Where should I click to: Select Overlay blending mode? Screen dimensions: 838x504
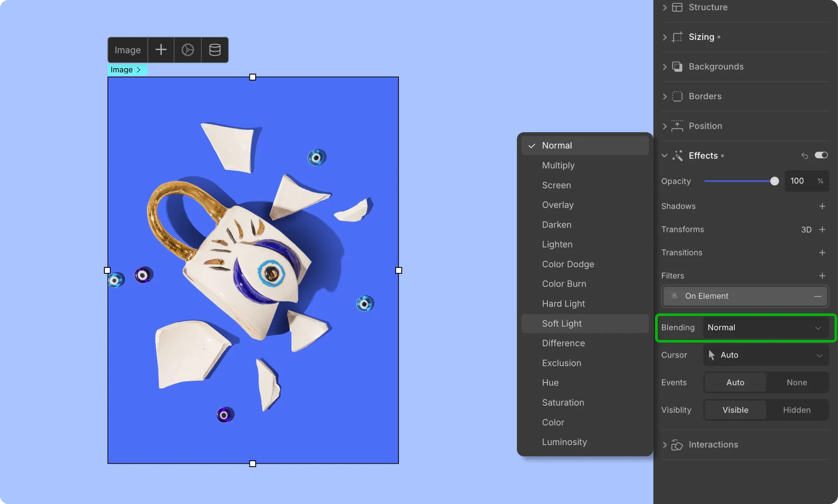click(585, 205)
